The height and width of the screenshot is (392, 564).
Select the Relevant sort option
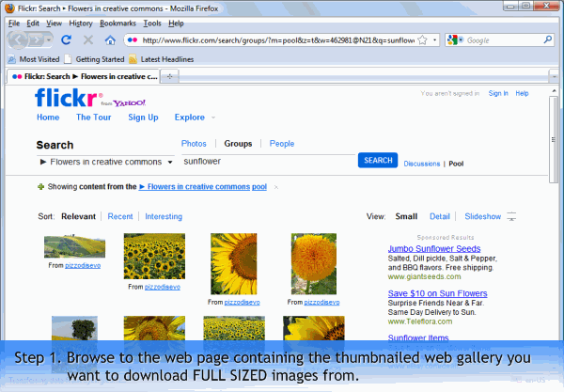78,216
